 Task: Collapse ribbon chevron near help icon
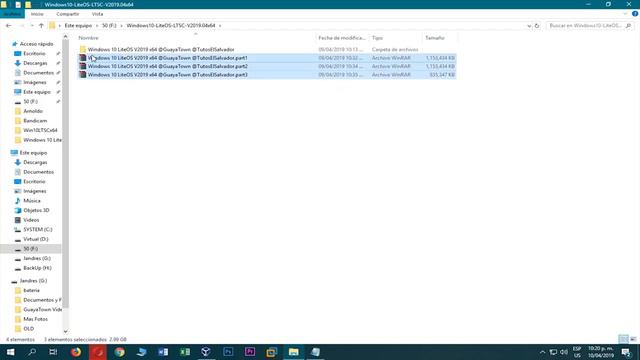tap(626, 14)
